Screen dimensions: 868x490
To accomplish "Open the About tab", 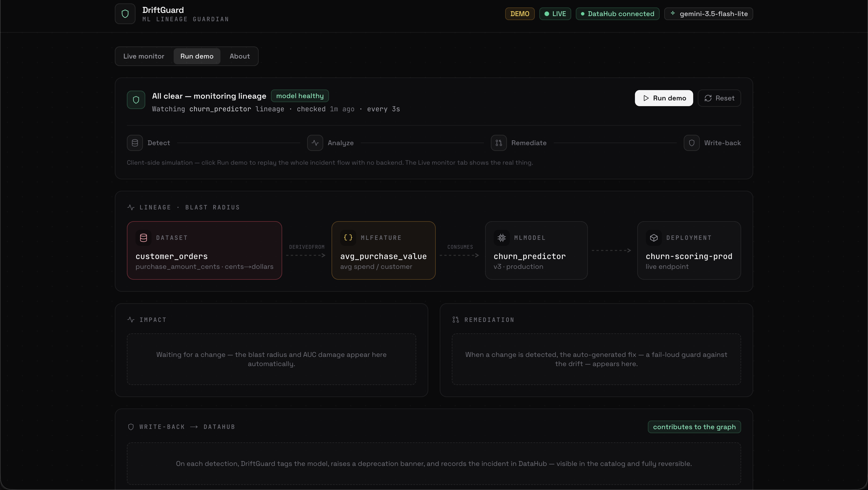I will 240,56.
